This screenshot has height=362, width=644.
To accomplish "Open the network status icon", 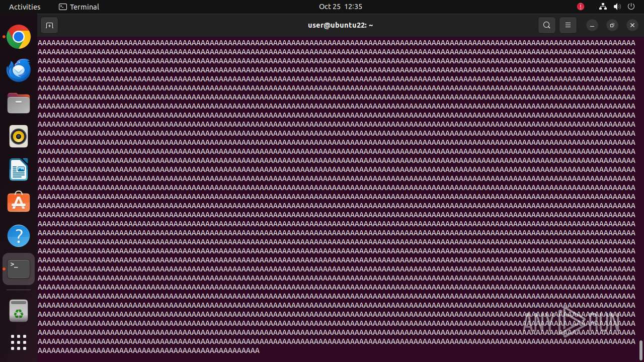I will click(x=603, y=7).
